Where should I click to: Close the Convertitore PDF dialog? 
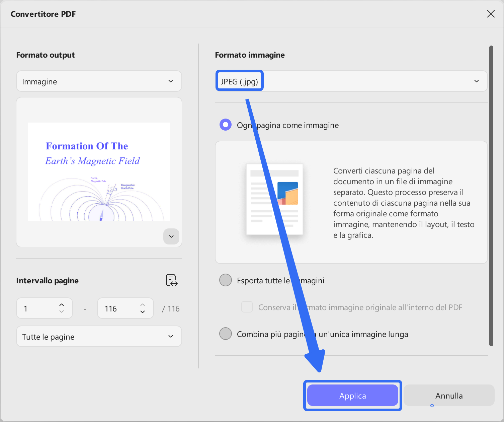pos(491,14)
